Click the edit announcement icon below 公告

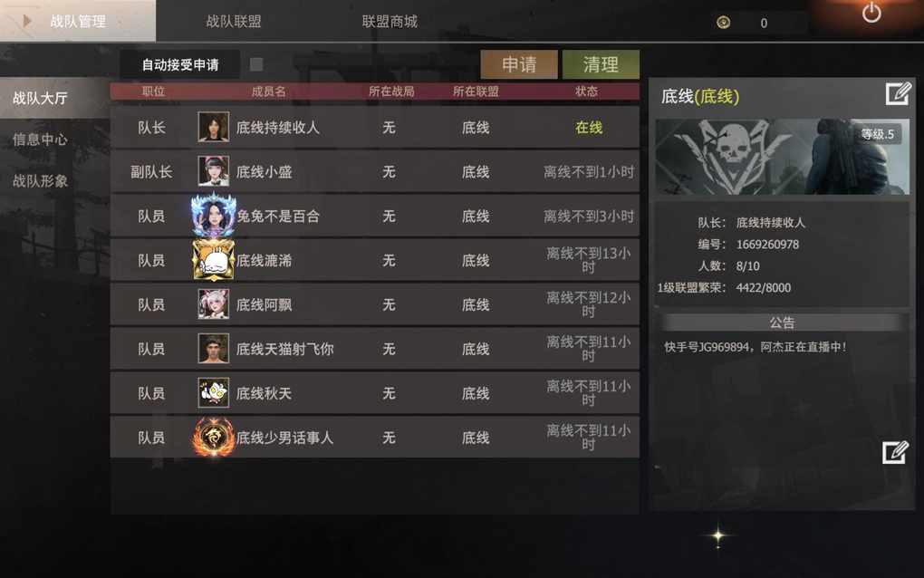895,452
